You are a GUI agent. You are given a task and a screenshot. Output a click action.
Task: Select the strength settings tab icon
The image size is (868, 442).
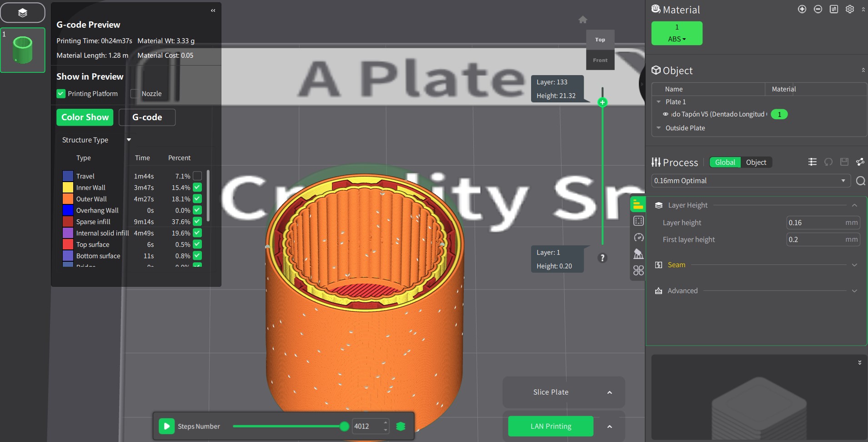pyautogui.click(x=638, y=221)
